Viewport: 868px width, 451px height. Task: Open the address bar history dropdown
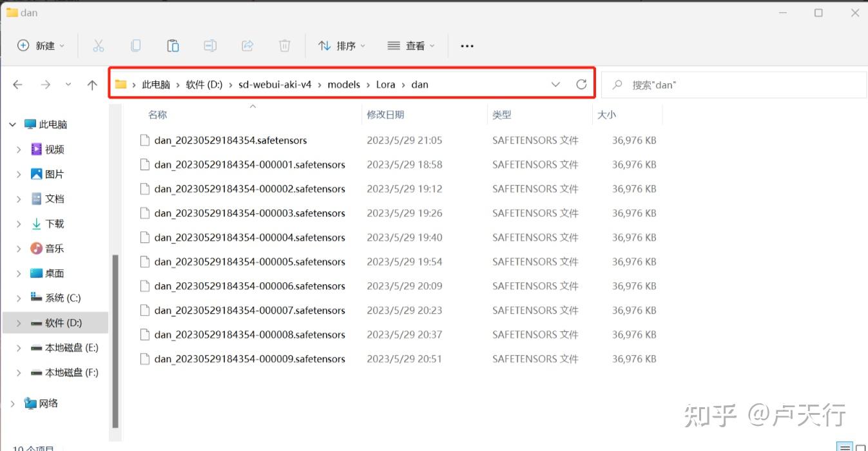[x=555, y=84]
